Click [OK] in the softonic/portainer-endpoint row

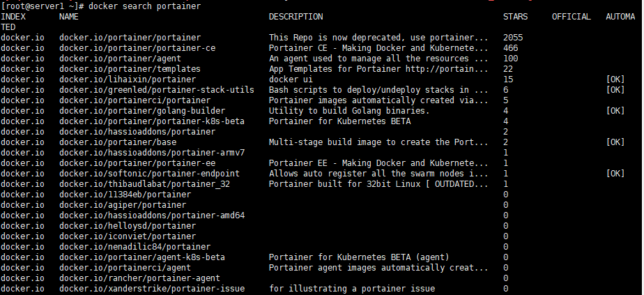[x=615, y=174]
